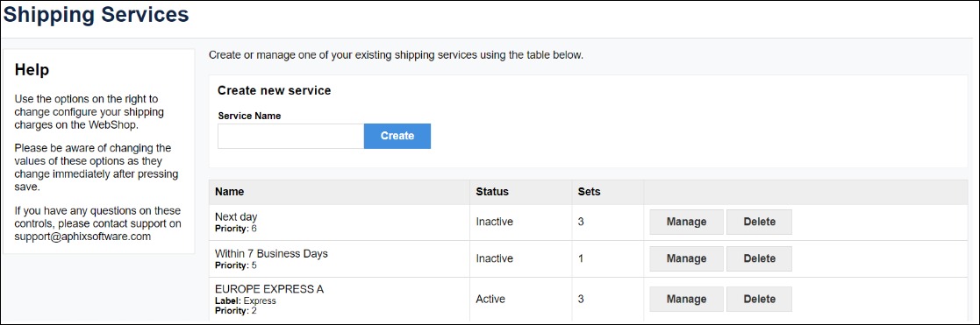Delete the Within 7 Business Days service
The image size is (980, 325).
[760, 259]
